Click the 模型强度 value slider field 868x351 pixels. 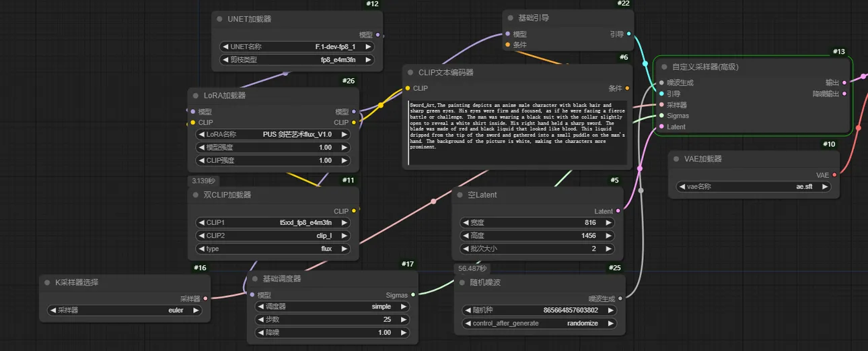273,148
